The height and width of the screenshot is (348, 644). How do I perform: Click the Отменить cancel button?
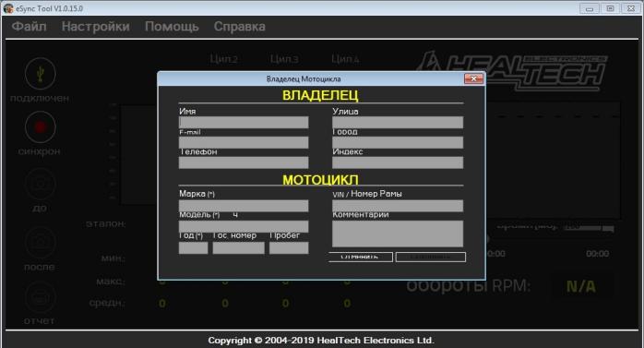tap(360, 257)
